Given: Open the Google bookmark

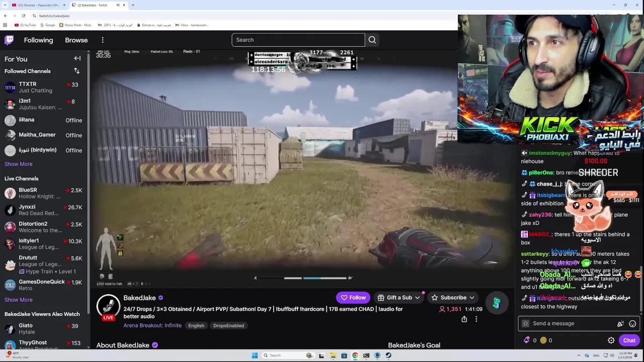Looking at the screenshot, I should click(48, 25).
